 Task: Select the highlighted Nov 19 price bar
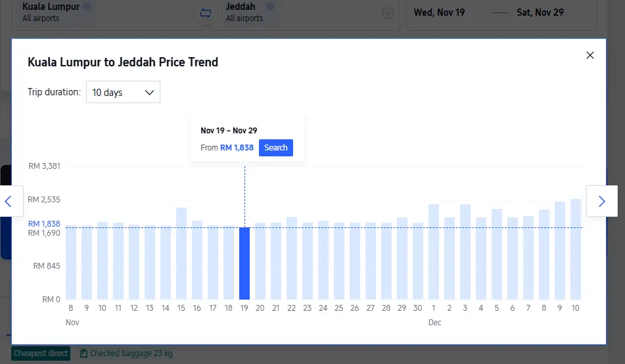(x=244, y=263)
